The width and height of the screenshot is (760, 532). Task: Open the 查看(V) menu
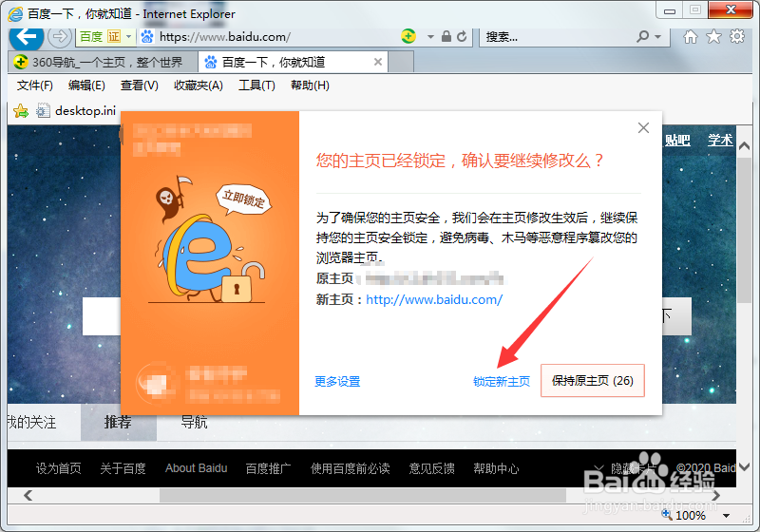pos(140,85)
